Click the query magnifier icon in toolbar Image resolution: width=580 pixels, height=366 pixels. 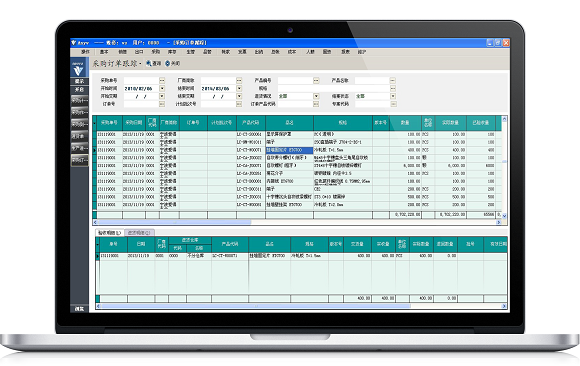point(149,64)
